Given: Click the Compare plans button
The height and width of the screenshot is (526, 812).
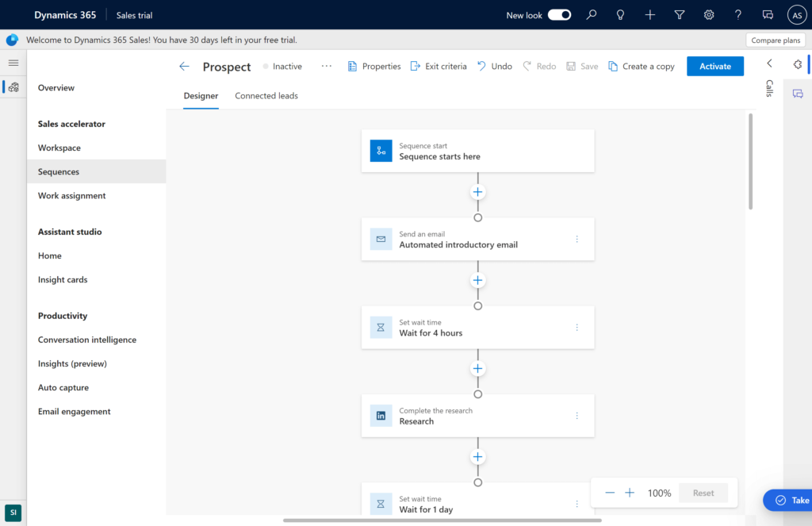Looking at the screenshot, I should click(x=776, y=40).
